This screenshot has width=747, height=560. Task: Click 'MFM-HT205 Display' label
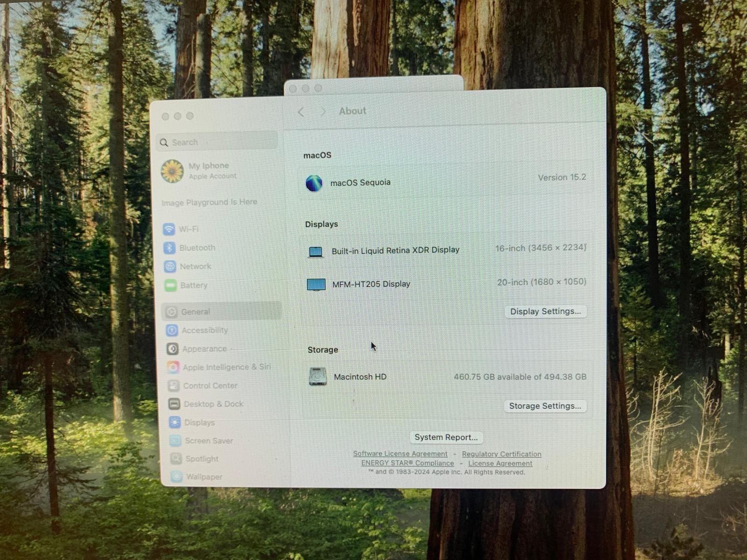coord(371,284)
